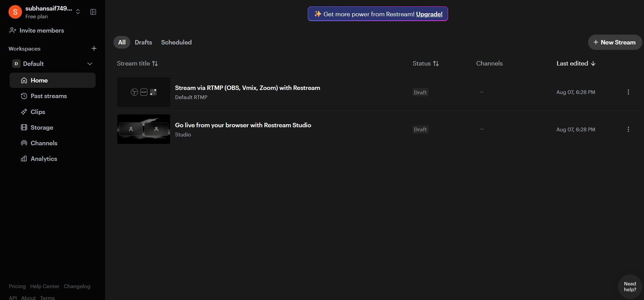Viewport: 644px width, 300px height.
Task: Click the Home house icon
Action: [x=24, y=80]
